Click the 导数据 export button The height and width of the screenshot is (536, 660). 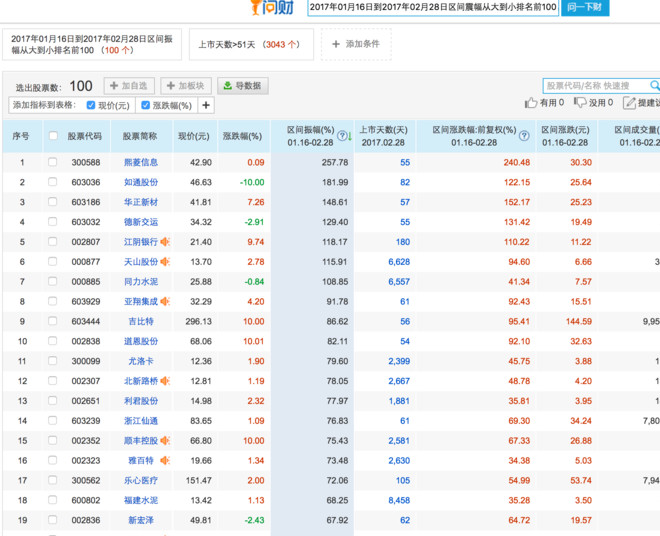coord(243,86)
